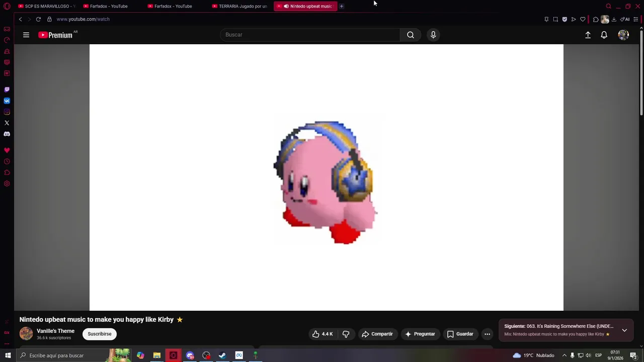The width and height of the screenshot is (644, 362).
Task: Open the weather 19°C Nublado widget
Action: (533, 355)
